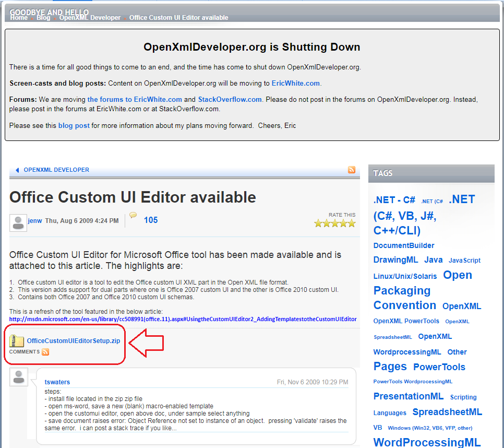The height and width of the screenshot is (448, 504).
Task: Click the date 'Thu, Aug 6 2009 4:24 PM'
Action: click(x=81, y=221)
